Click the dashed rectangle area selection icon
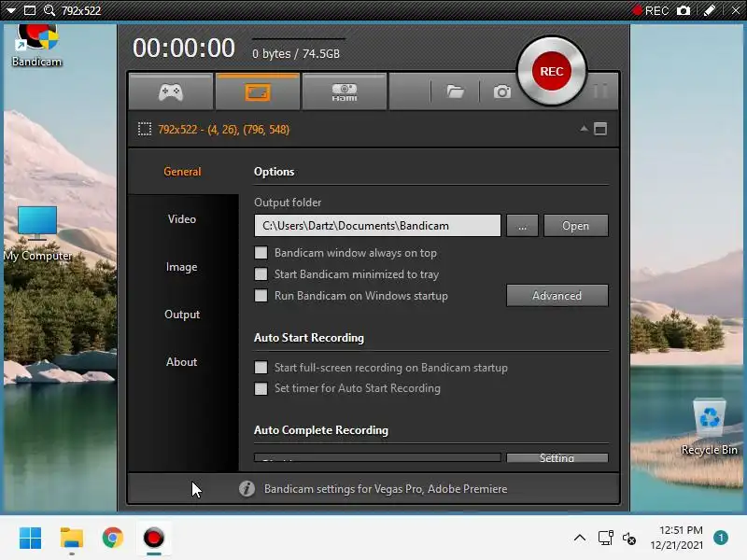Screen dimensions: 747x560 [x=145, y=129]
